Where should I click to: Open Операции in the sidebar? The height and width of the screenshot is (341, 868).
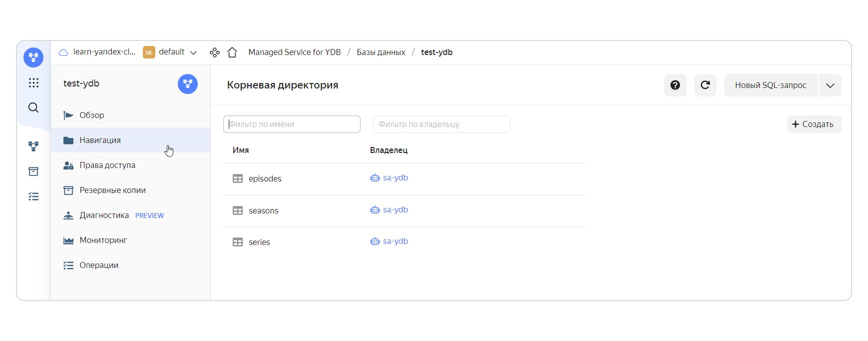(x=130, y=265)
